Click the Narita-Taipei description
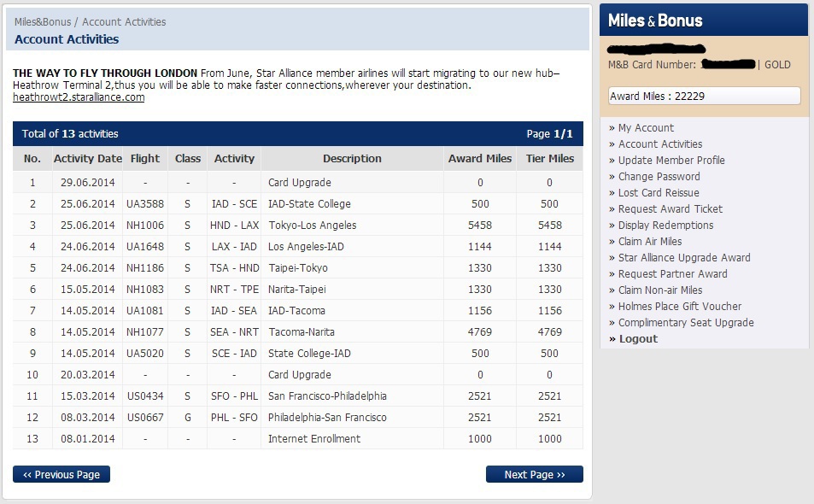 click(297, 289)
